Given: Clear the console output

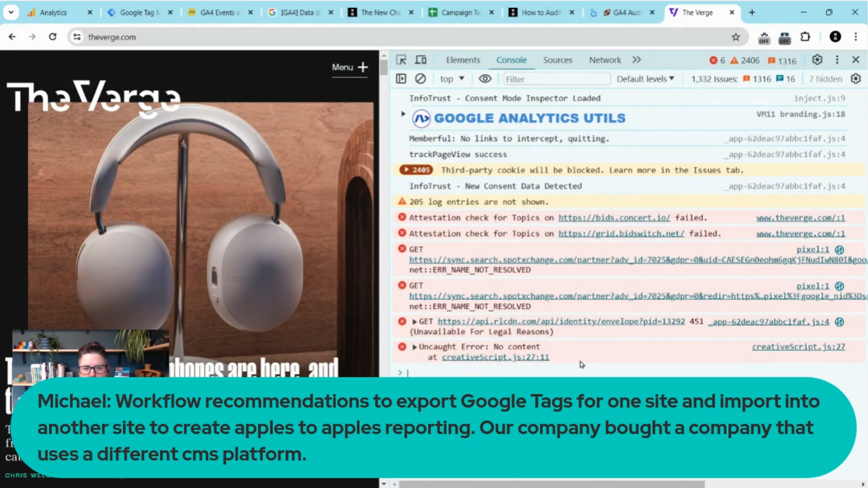Looking at the screenshot, I should coord(420,79).
